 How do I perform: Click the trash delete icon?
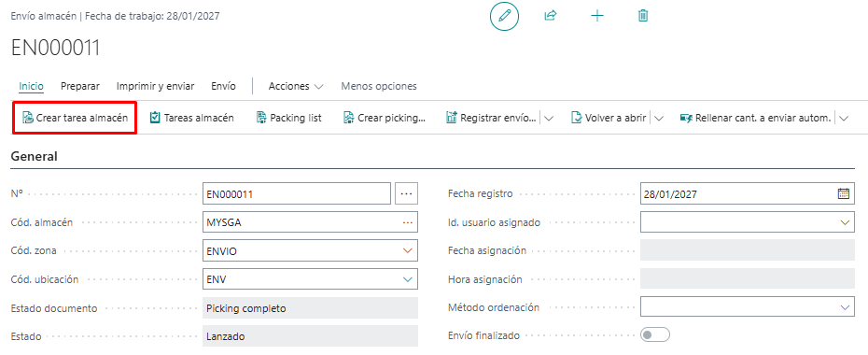click(643, 16)
